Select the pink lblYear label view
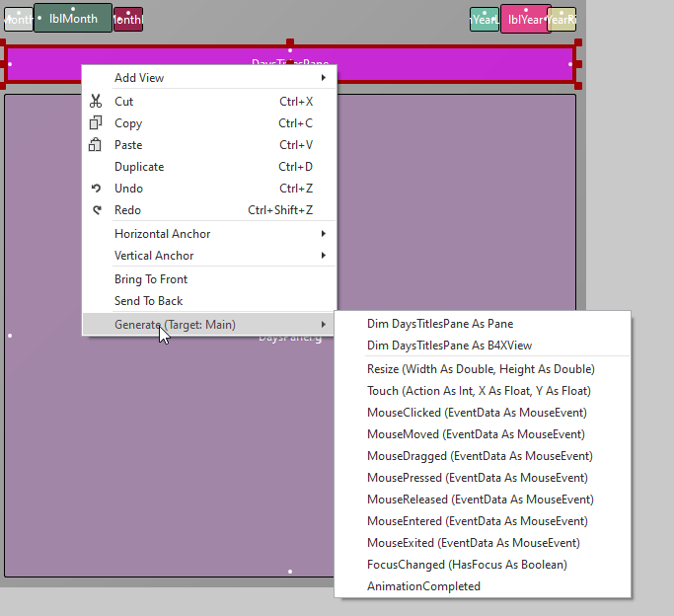Image resolution: width=674 pixels, height=616 pixels. 525,20
